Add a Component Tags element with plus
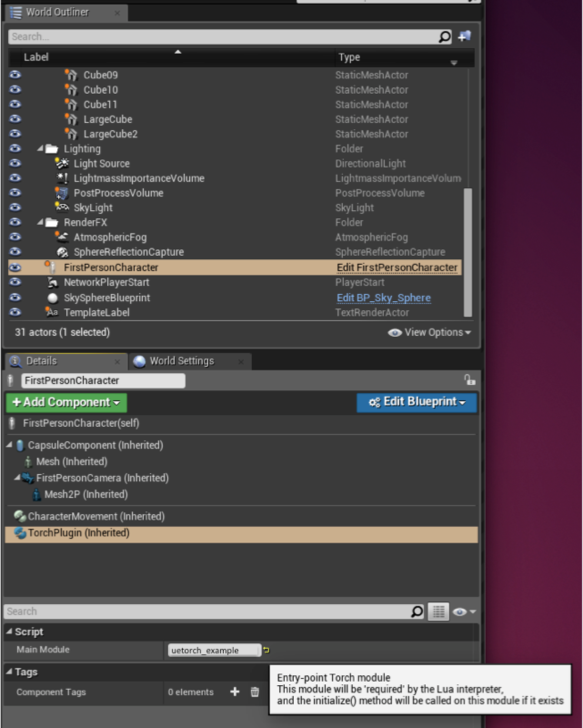The image size is (583, 728). [x=235, y=692]
